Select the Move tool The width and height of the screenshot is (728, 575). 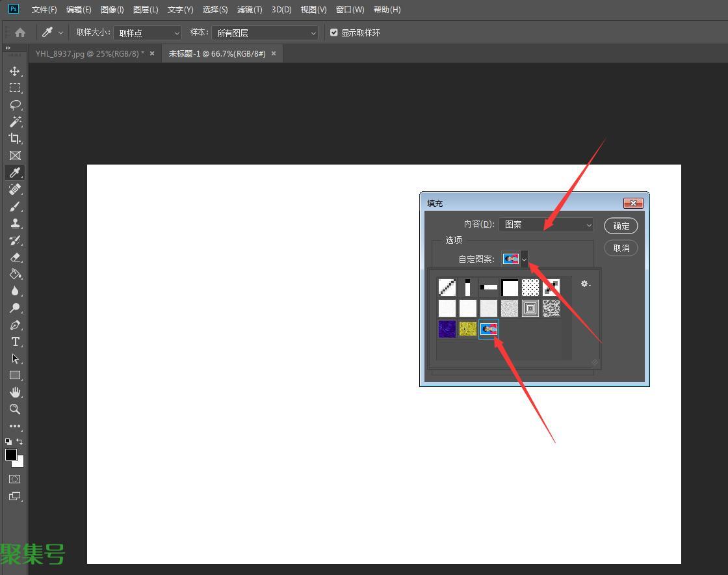pos(14,71)
